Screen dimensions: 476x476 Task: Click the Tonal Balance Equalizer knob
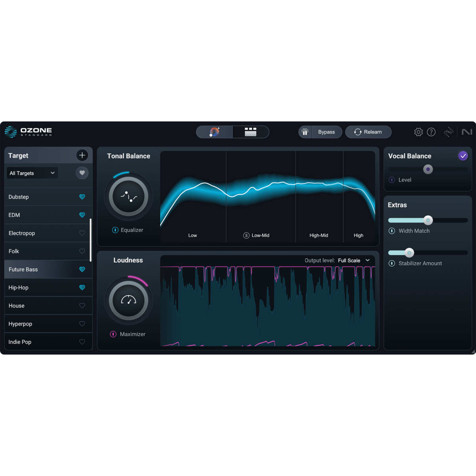point(129,196)
